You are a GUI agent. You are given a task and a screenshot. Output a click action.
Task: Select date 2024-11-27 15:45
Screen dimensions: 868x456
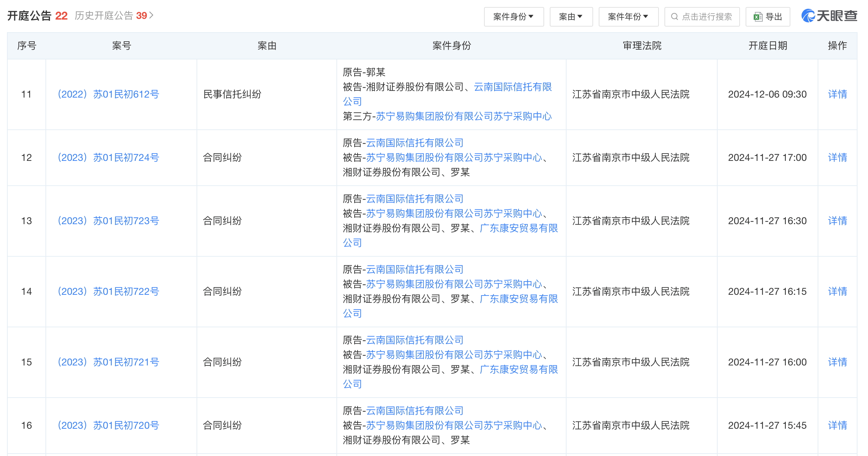tap(767, 425)
